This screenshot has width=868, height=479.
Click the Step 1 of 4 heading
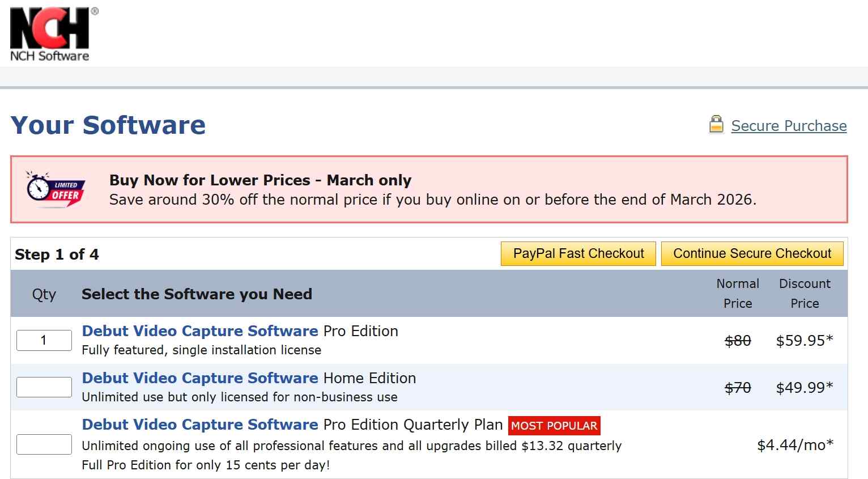57,254
